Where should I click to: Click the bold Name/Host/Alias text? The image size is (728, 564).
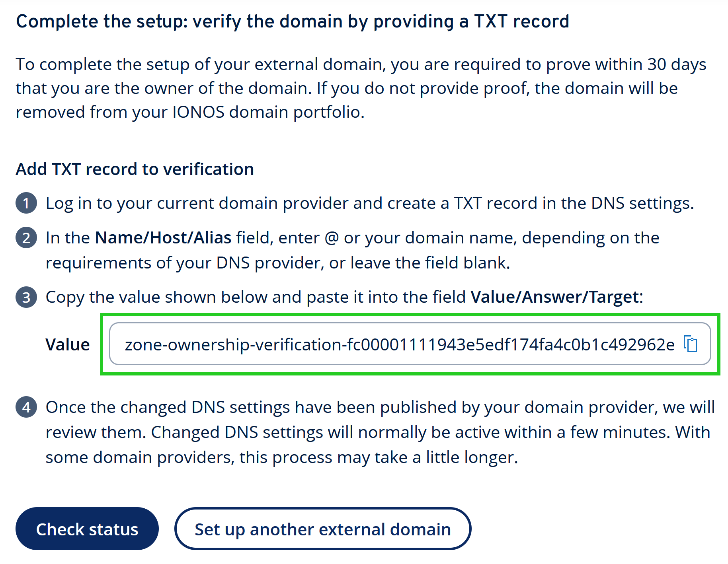(x=163, y=238)
